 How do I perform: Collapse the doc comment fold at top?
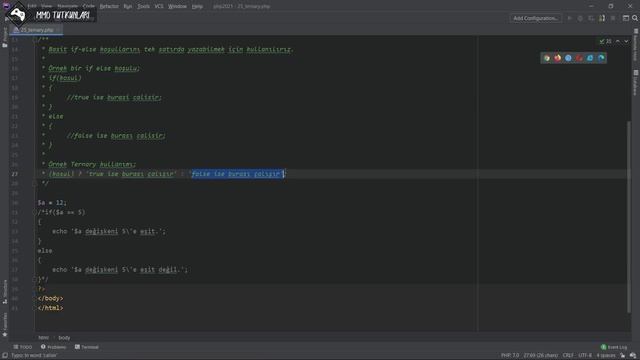tap(35, 40)
